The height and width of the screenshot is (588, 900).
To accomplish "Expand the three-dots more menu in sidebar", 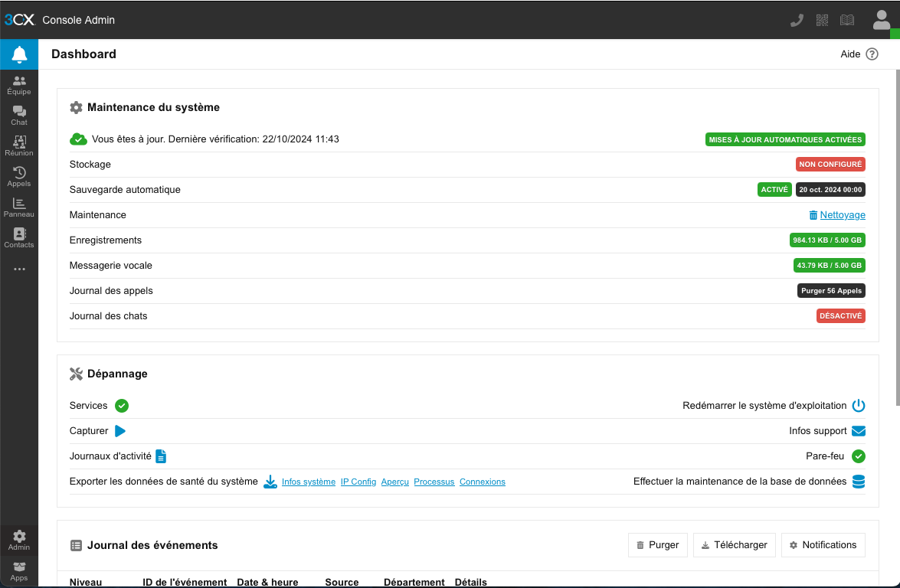I will (x=19, y=269).
